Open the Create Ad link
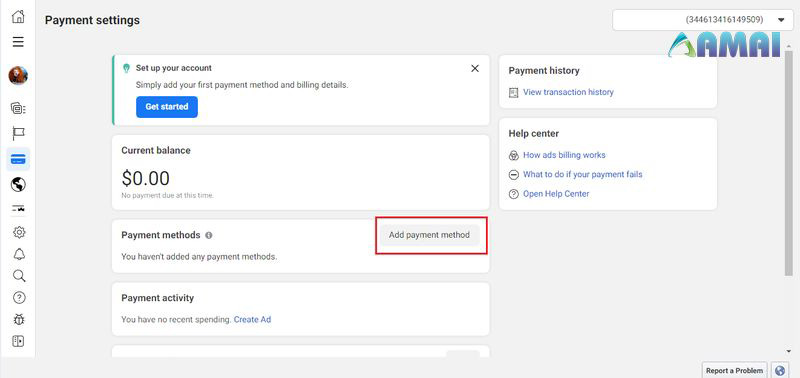Viewport: 800px width, 378px height. pos(252,319)
